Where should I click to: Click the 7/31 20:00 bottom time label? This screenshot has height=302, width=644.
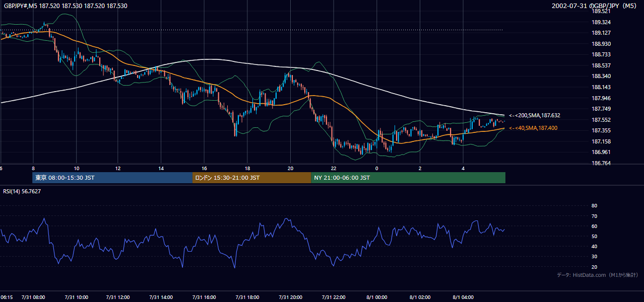click(x=290, y=297)
